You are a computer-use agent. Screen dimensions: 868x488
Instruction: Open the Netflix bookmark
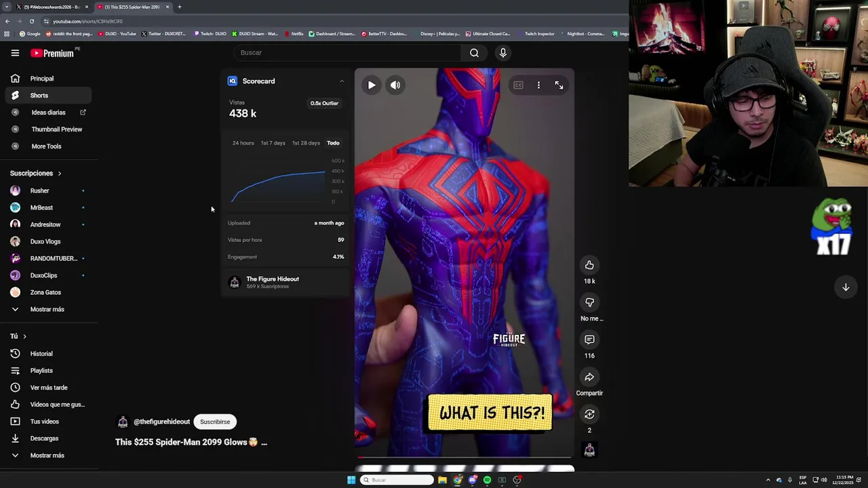click(294, 34)
